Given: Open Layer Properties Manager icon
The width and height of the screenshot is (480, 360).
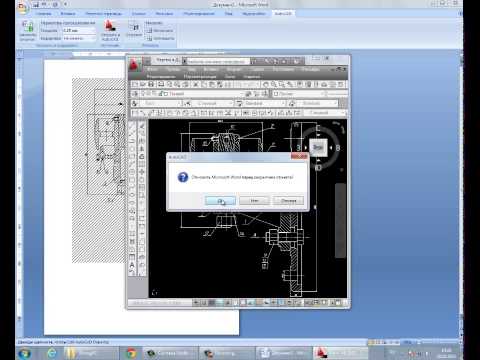Looking at the screenshot, I should click(135, 94).
